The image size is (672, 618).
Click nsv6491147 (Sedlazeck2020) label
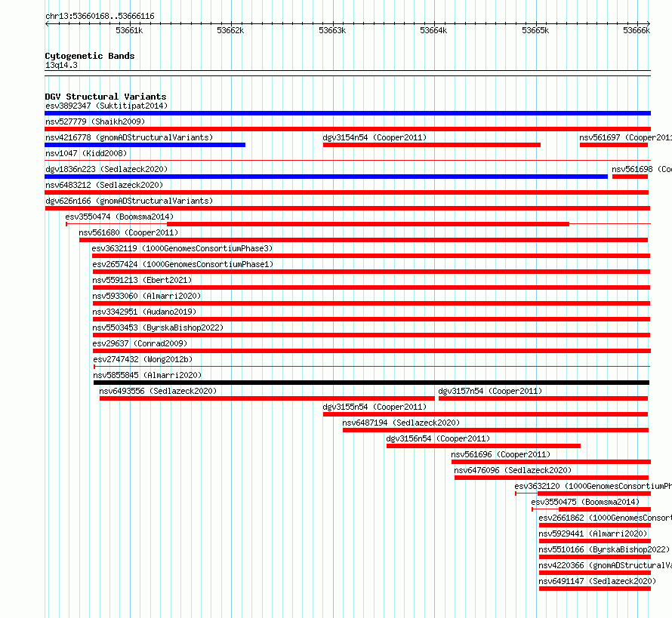[597, 581]
